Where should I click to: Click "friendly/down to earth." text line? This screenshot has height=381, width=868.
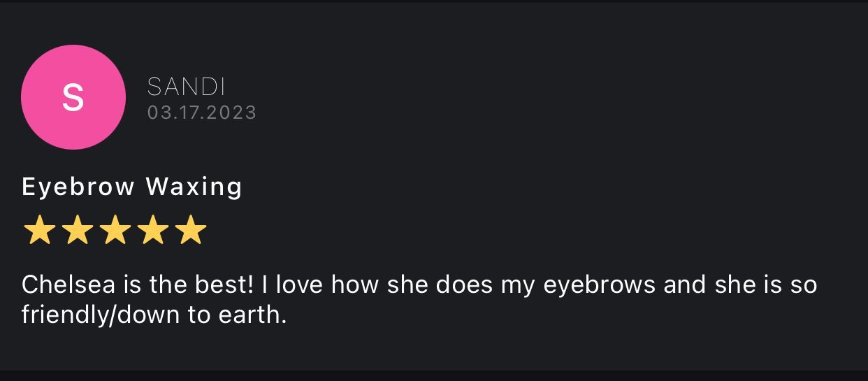point(154,315)
